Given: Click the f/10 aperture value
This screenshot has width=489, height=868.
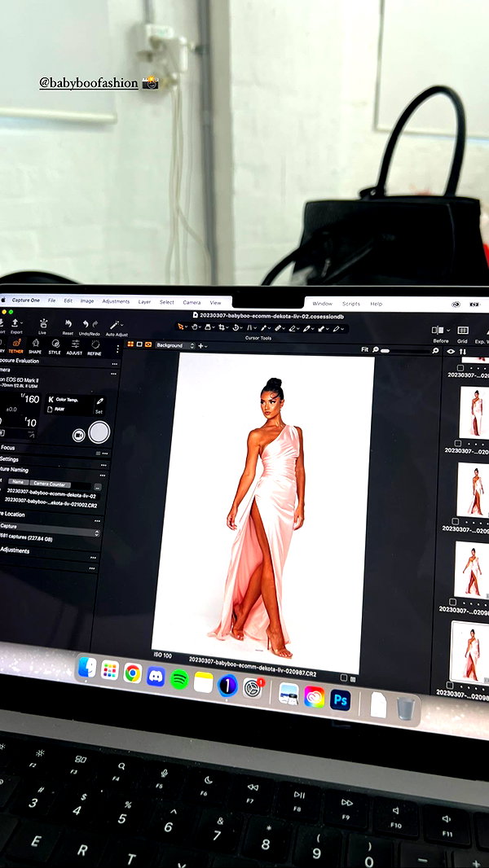Looking at the screenshot, I should pyautogui.click(x=31, y=423).
